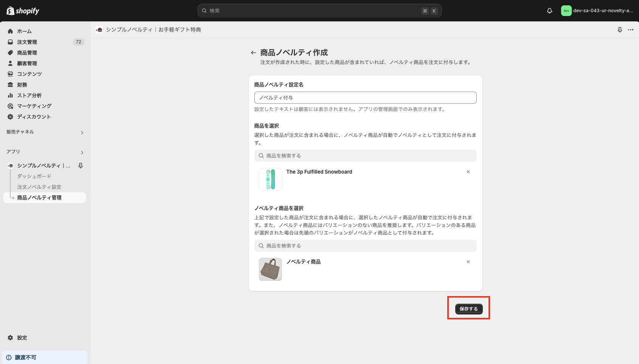The image size is (639, 364).
Task: Open ダッシュボード under シンプルノベルティ
Action: coord(34,176)
